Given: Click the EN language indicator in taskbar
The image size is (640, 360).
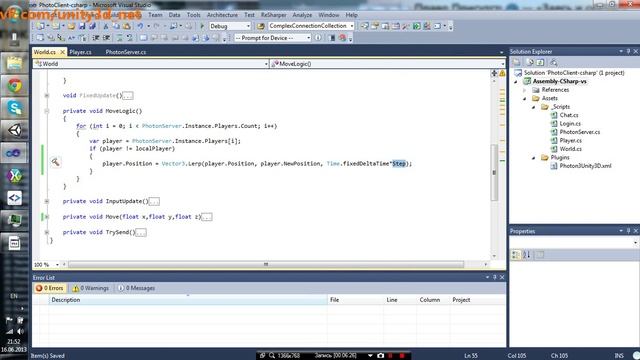Looking at the screenshot, I should (x=13, y=296).
